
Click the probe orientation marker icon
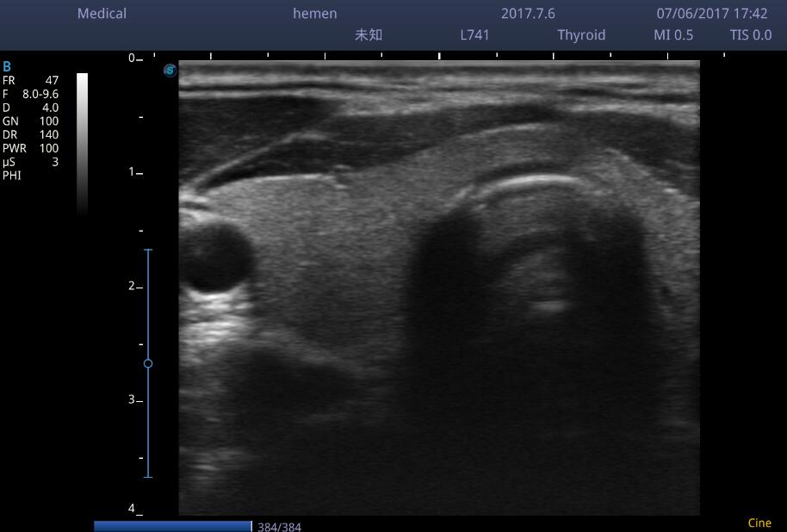click(170, 71)
